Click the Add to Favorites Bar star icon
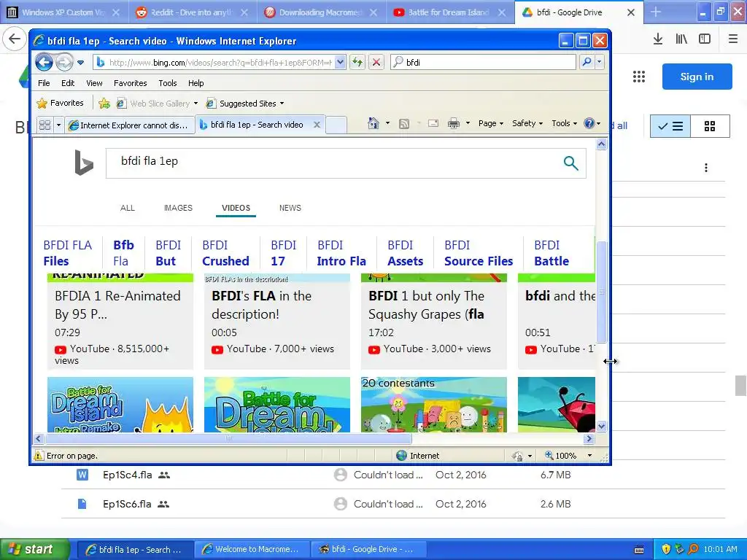This screenshot has height=560, width=747. (x=104, y=103)
